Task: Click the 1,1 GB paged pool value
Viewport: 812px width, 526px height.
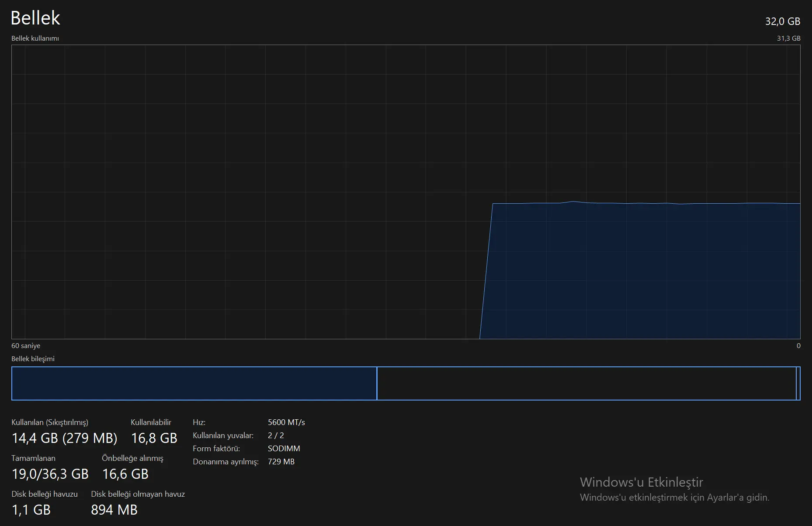Action: coord(31,510)
